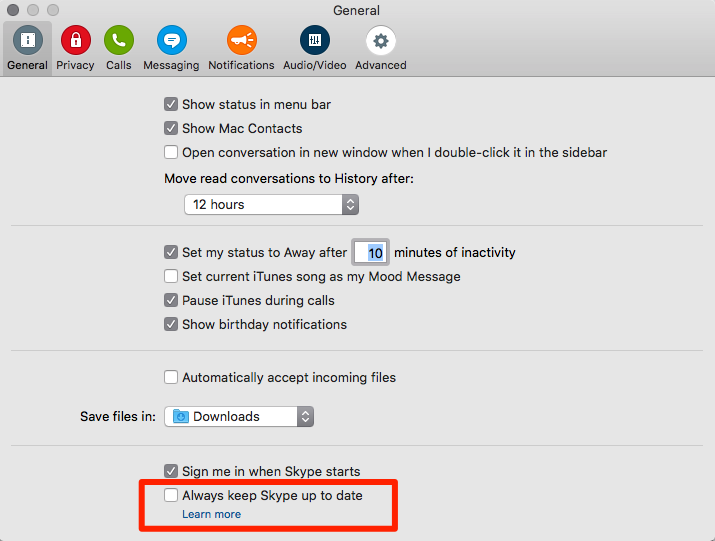This screenshot has width=715, height=541.
Task: Click the Privacy tab label
Action: click(x=75, y=65)
